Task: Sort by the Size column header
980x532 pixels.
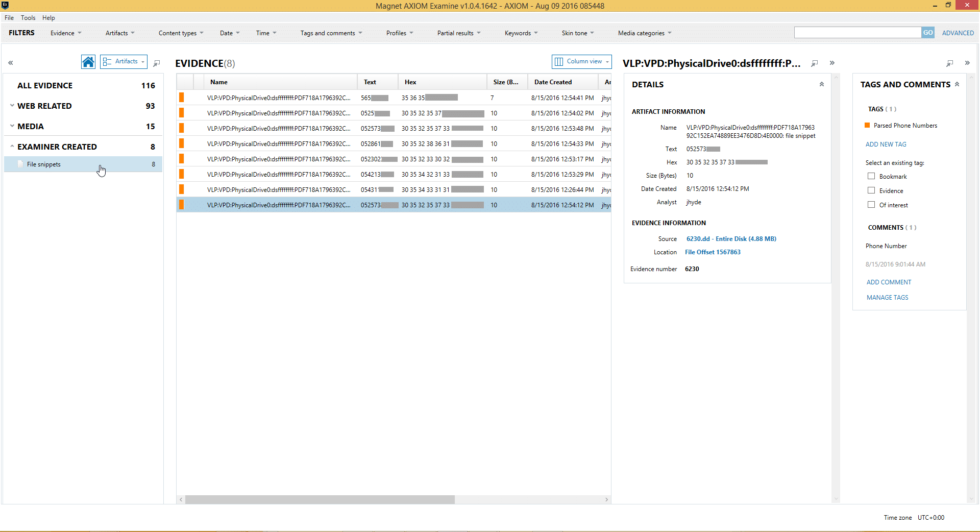Action: 507,82
